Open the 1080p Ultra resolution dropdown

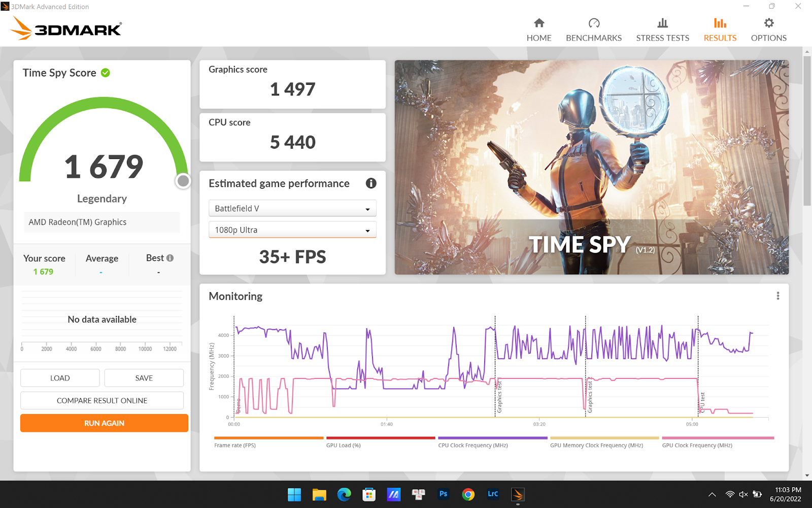[292, 230]
